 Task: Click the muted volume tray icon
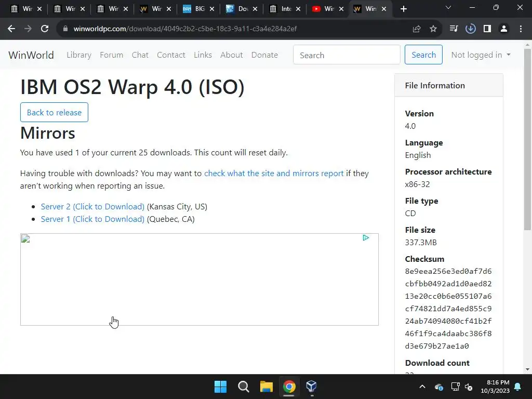point(469,387)
